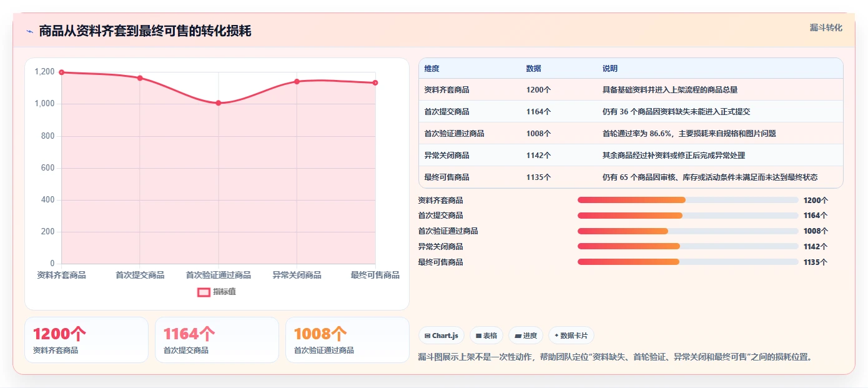The height and width of the screenshot is (388, 868).
Task: Click the 最终可售商品 progress bar
Action: 688,262
